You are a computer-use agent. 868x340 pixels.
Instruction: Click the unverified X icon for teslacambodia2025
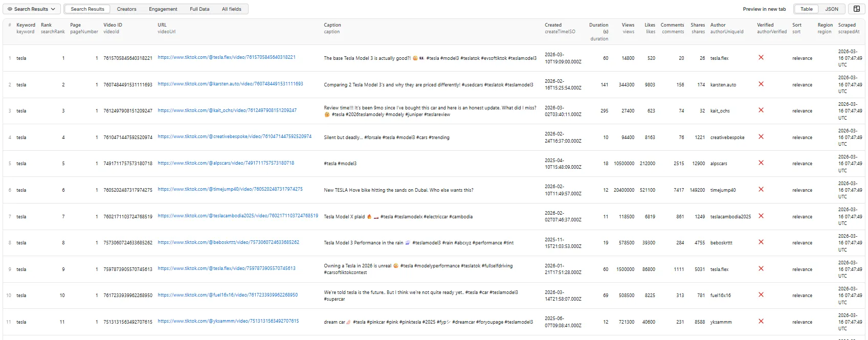click(761, 216)
